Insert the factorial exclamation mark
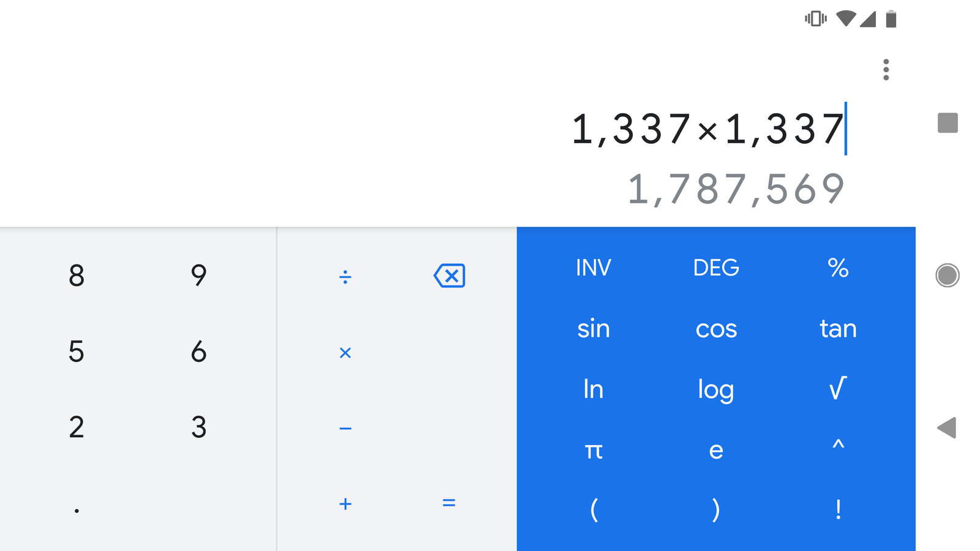Image resolution: width=980 pixels, height=551 pixels. point(838,509)
